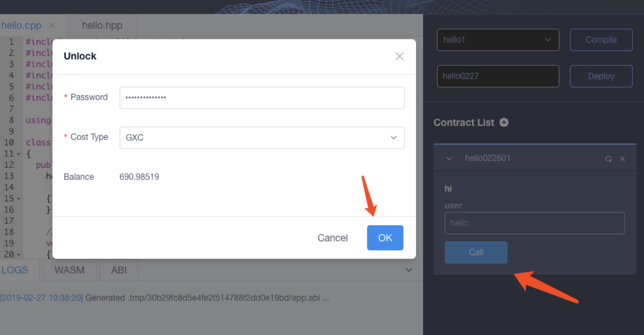Focus the Password input field
This screenshot has height=335, width=644.
(x=262, y=98)
